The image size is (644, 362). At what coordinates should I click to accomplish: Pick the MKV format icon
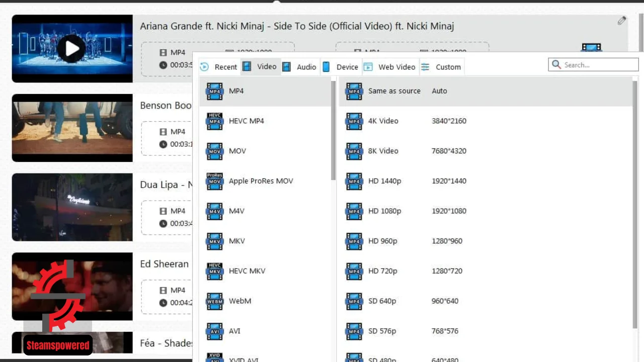(215, 241)
